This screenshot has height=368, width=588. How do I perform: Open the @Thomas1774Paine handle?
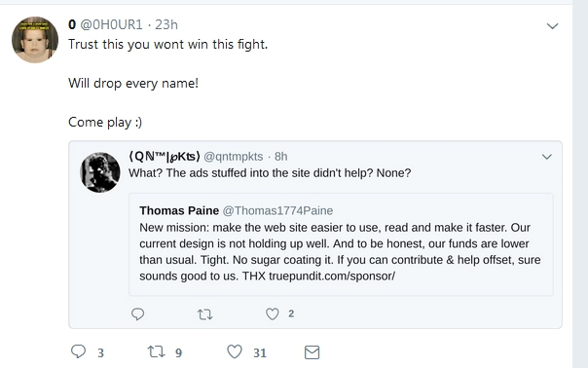[277, 210]
